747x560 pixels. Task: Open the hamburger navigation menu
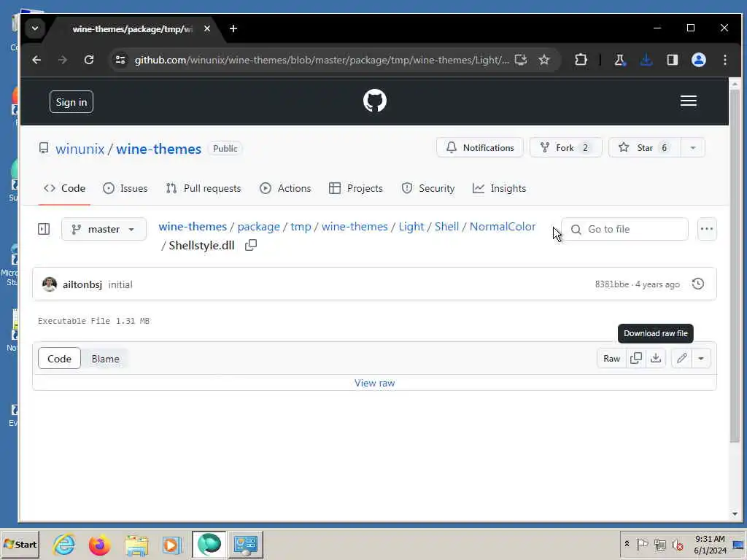[x=689, y=101]
